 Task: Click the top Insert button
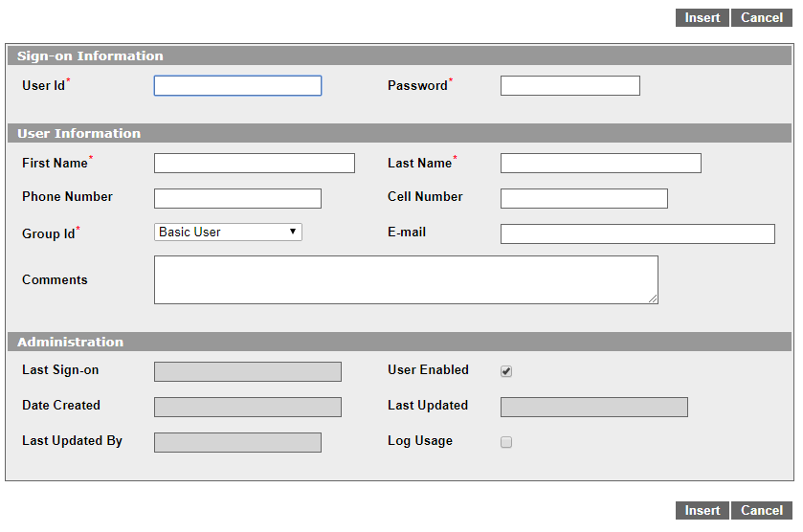703,18
